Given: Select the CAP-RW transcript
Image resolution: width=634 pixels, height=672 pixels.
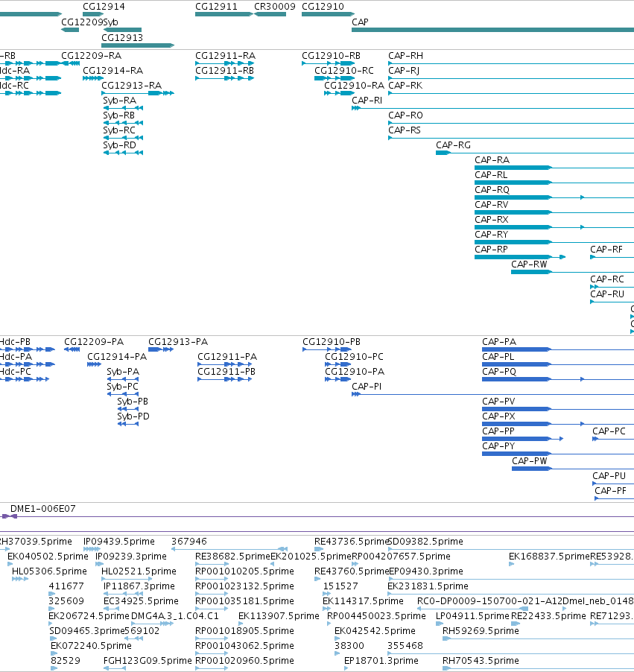Looking at the screenshot, I should coord(529,264).
